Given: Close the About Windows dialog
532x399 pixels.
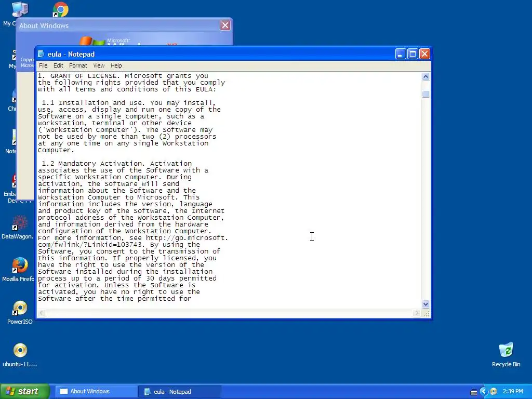Looking at the screenshot, I should pyautogui.click(x=225, y=25).
